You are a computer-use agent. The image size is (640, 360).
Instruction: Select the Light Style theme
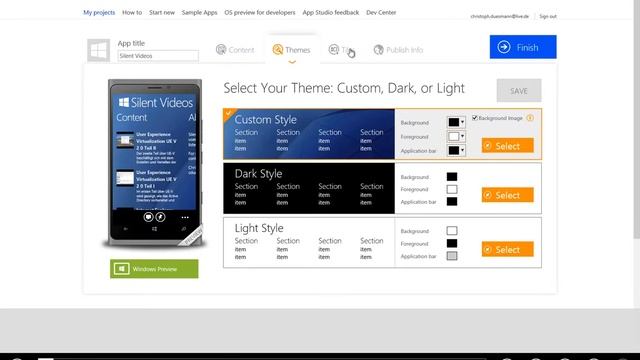tap(507, 249)
